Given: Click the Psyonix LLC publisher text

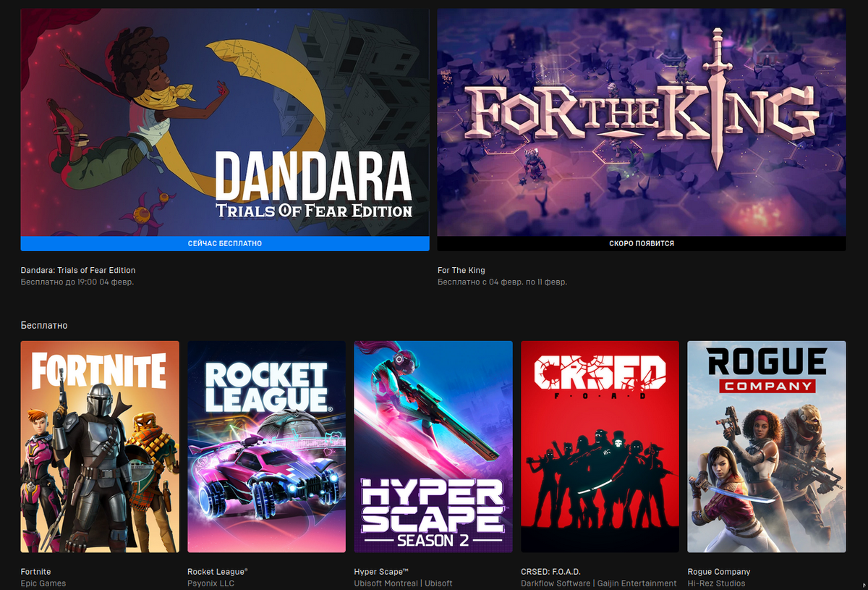Looking at the screenshot, I should [211, 583].
